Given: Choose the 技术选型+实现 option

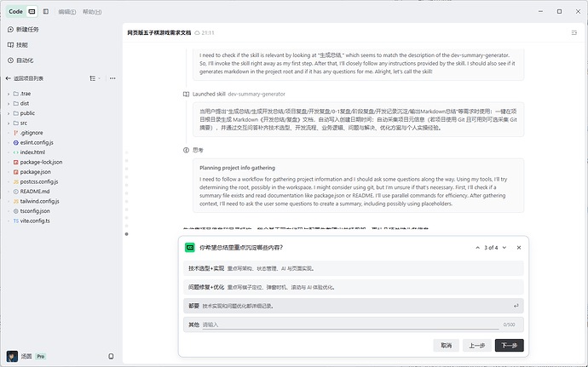Looking at the screenshot, I should point(354,268).
